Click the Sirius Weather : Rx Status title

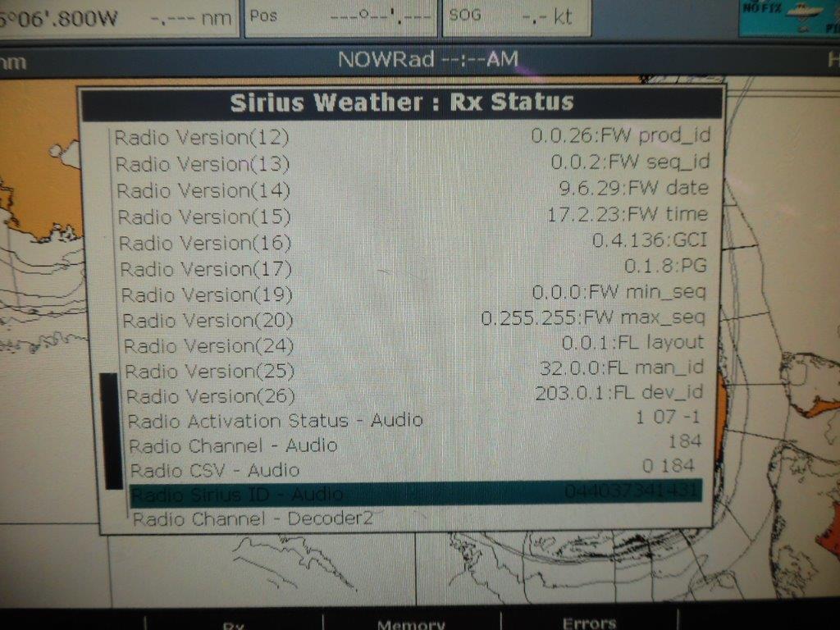(402, 102)
